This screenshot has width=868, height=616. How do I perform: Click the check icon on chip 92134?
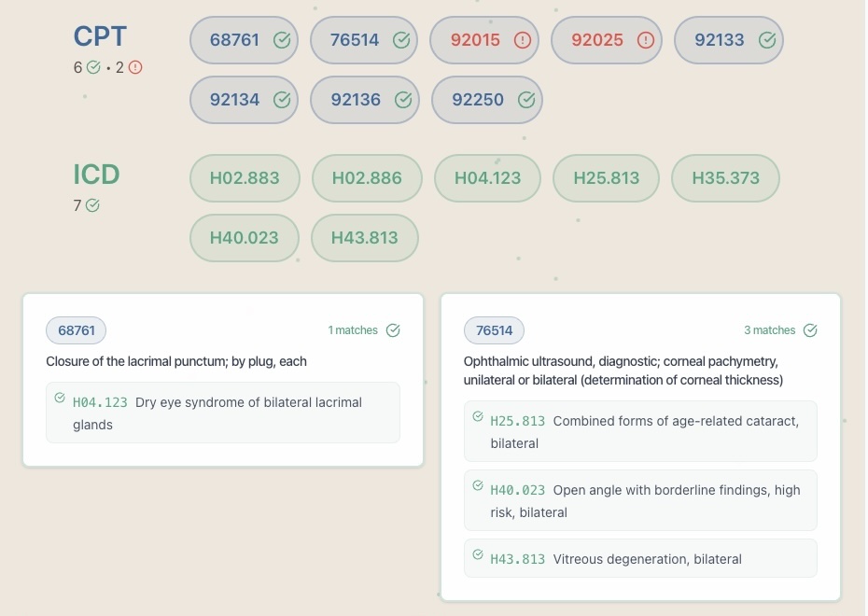[x=282, y=100]
